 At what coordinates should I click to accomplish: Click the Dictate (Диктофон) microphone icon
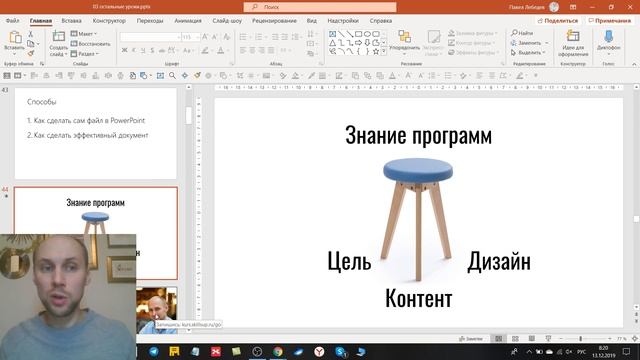[608, 36]
